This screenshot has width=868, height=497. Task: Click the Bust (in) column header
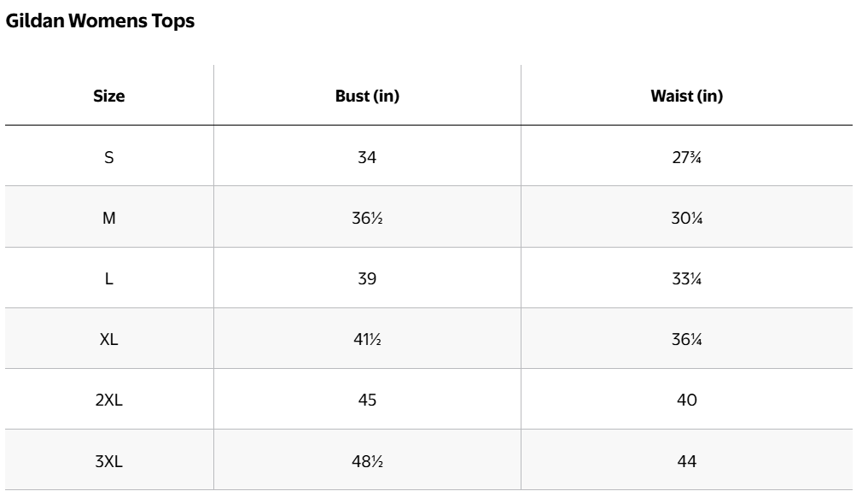367,96
